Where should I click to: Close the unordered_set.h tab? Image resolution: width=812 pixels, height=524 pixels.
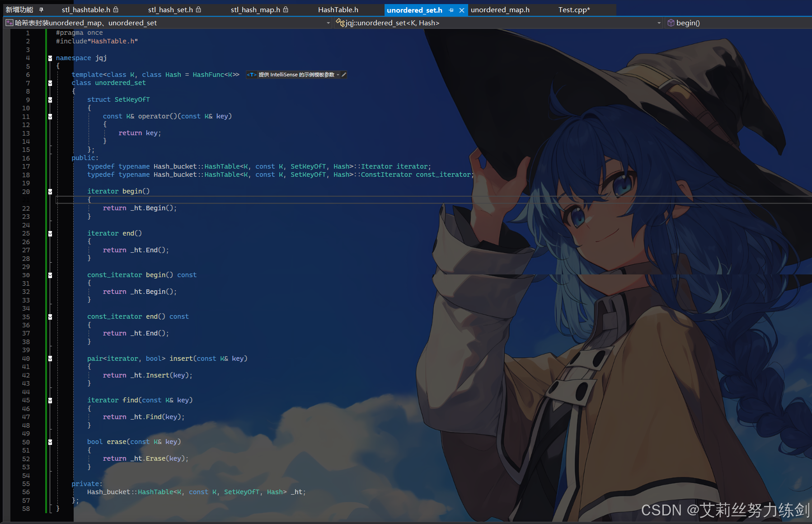461,10
